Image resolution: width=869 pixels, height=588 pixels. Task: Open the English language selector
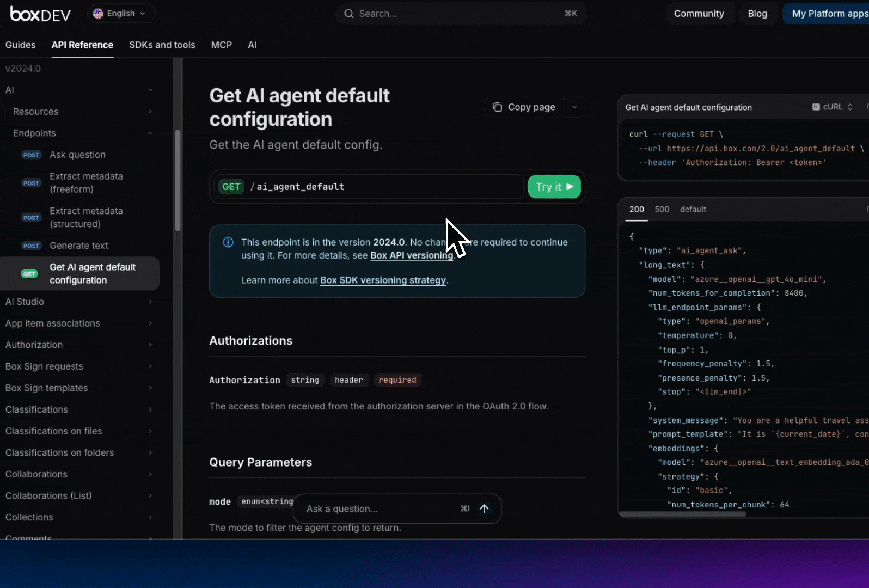tap(120, 14)
